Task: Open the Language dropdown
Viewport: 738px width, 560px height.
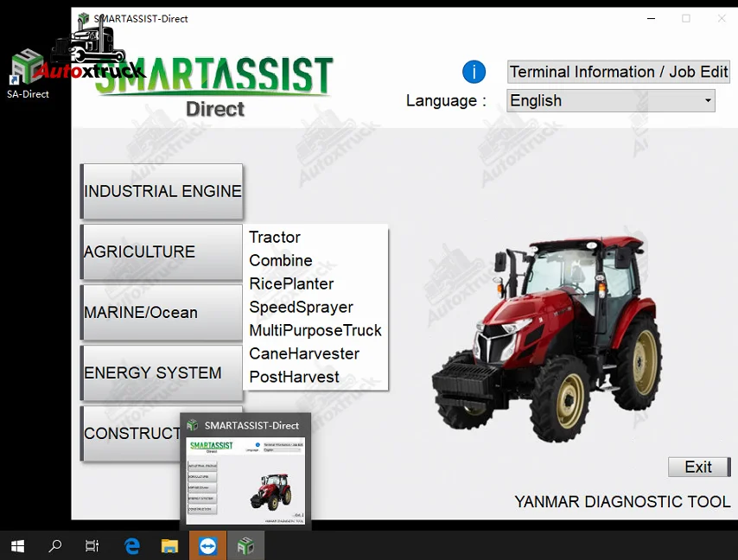Action: coord(610,101)
